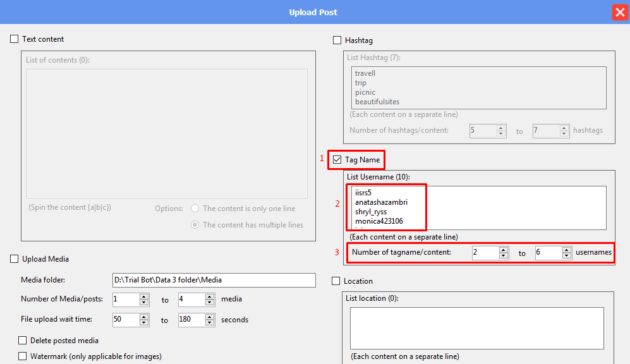Decrease maximum media per post value
Screen dimensions: 630x364
210,302
